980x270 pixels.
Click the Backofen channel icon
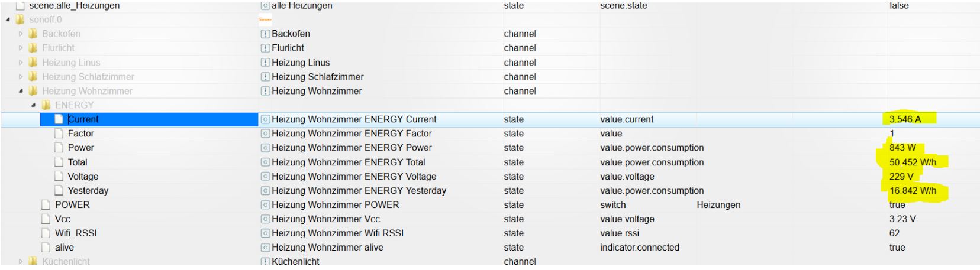tap(265, 34)
